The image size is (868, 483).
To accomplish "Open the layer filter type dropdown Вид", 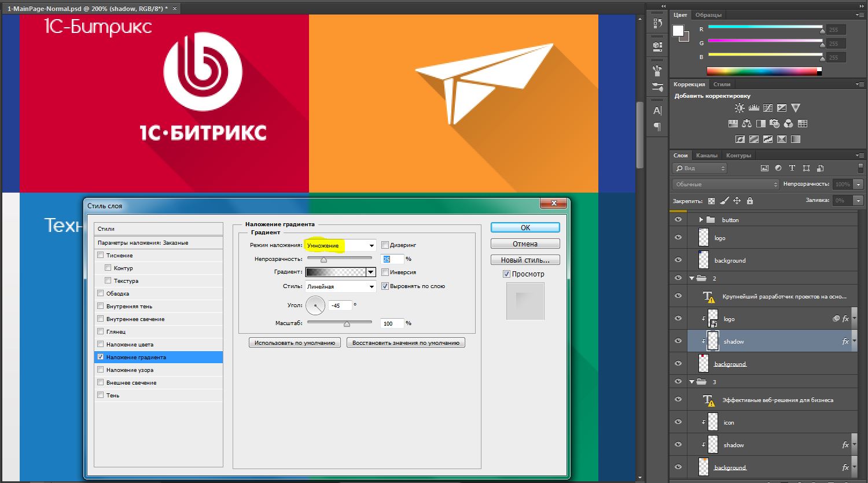I will point(700,168).
